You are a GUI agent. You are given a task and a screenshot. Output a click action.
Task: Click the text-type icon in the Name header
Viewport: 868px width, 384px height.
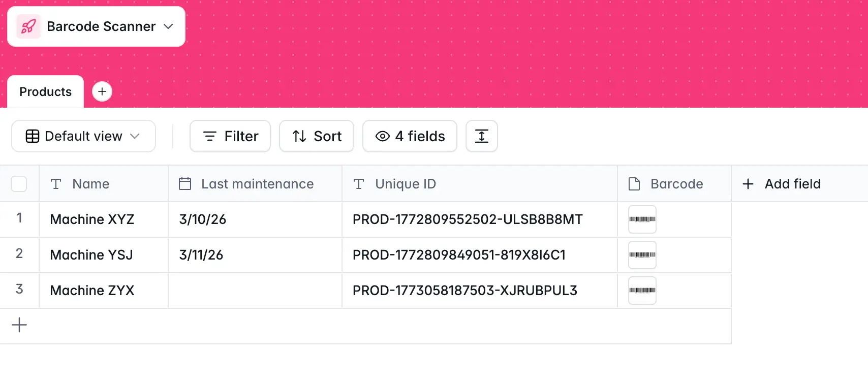point(56,184)
